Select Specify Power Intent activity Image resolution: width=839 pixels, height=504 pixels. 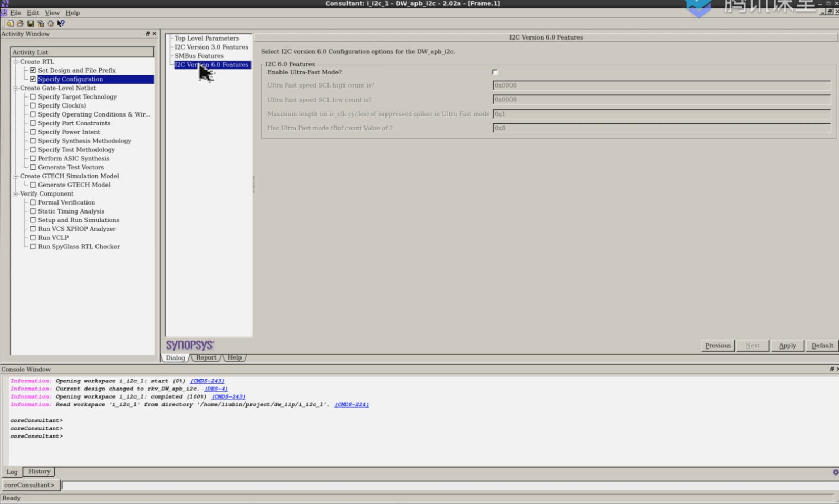69,132
